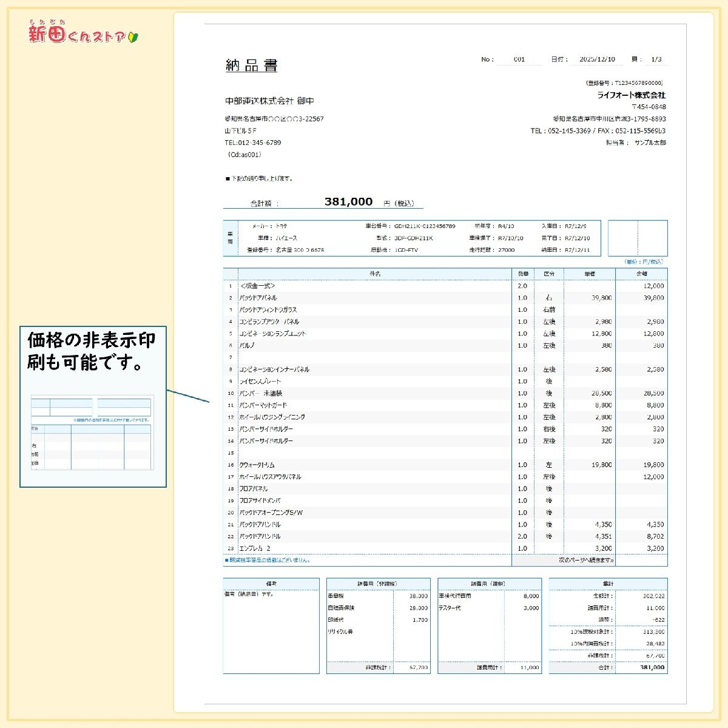Click the 新田くんストア logo
Screen dimensions: 728x728
pyautogui.click(x=84, y=32)
